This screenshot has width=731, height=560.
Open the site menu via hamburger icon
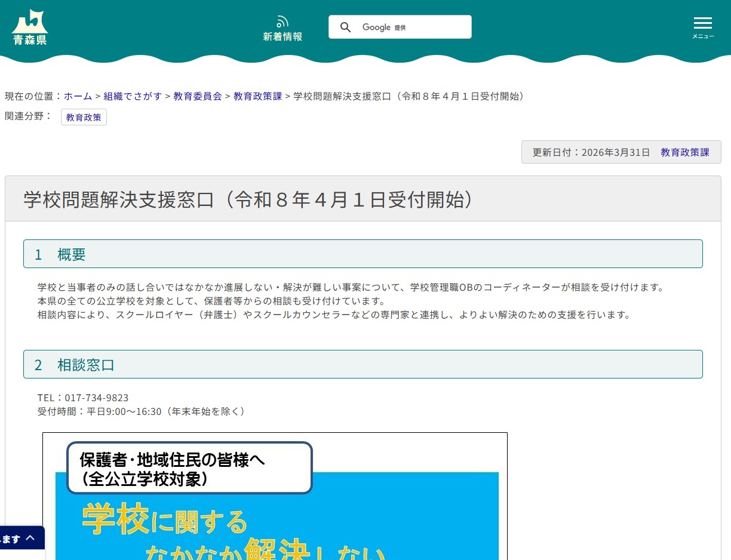703,23
